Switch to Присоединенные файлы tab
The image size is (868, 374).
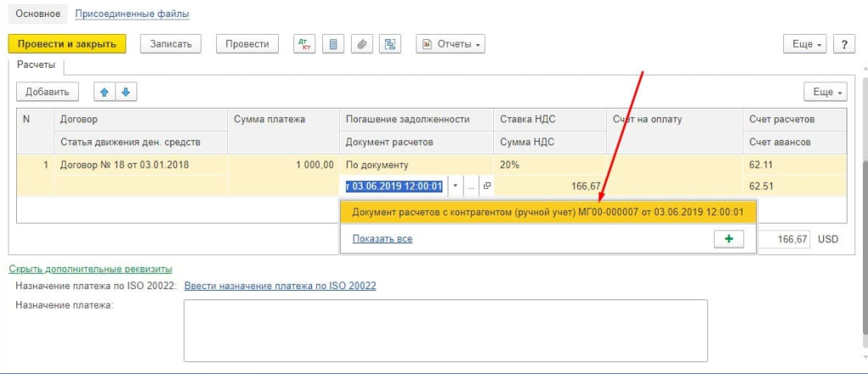pos(132,14)
